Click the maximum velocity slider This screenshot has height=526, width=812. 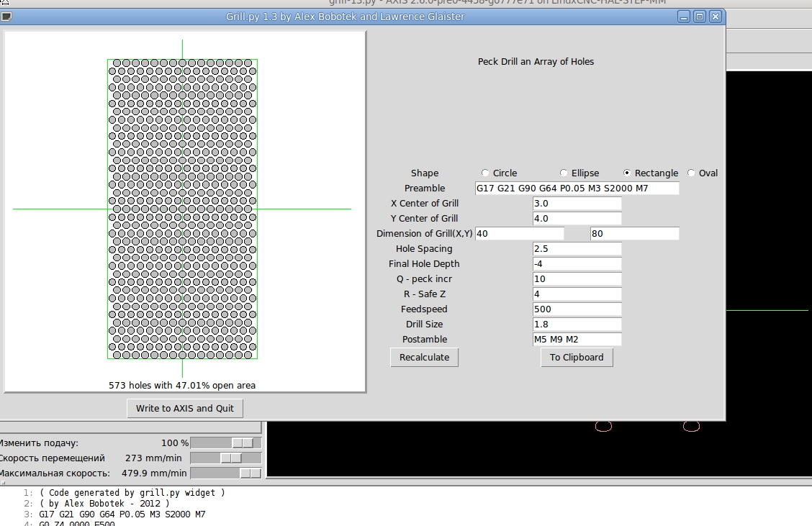click(x=226, y=473)
